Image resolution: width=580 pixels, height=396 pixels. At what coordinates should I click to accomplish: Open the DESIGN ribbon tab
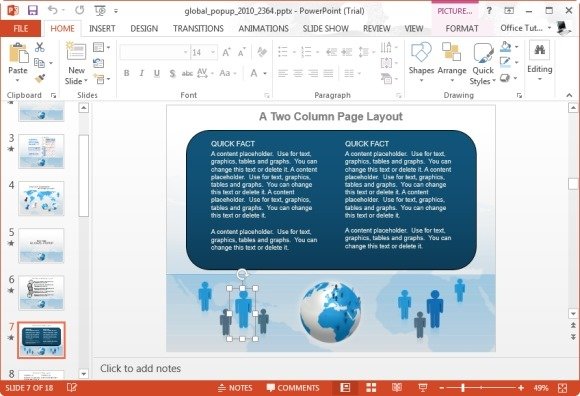tap(144, 28)
